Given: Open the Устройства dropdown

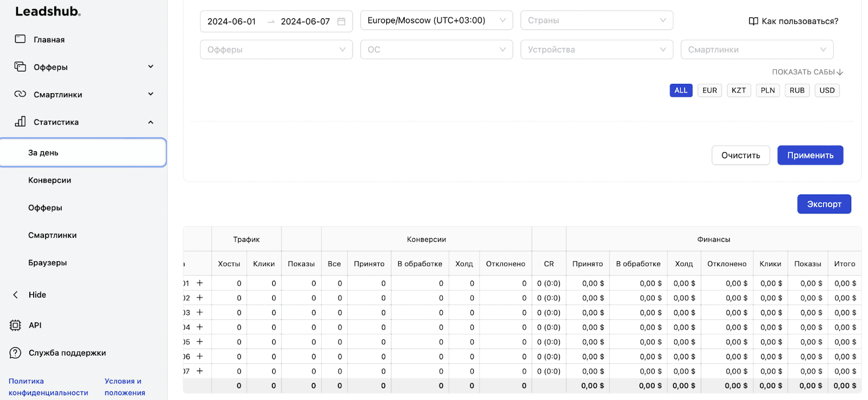Looking at the screenshot, I should click(597, 49).
